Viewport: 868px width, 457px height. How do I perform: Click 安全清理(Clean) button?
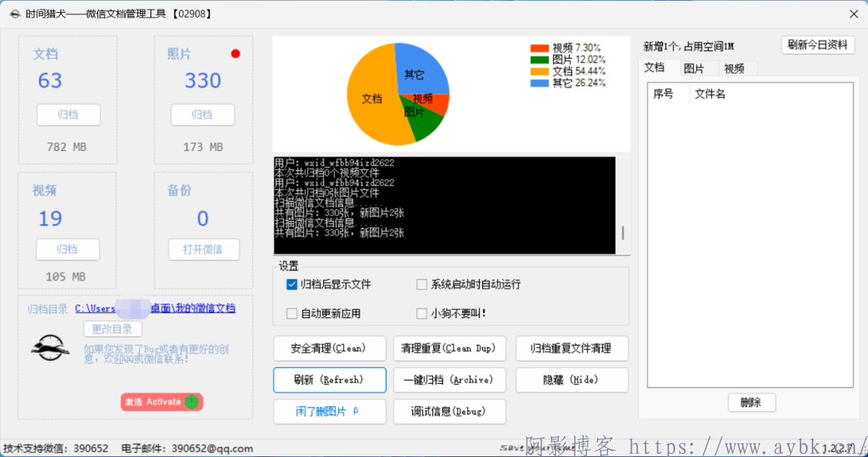[x=330, y=348]
